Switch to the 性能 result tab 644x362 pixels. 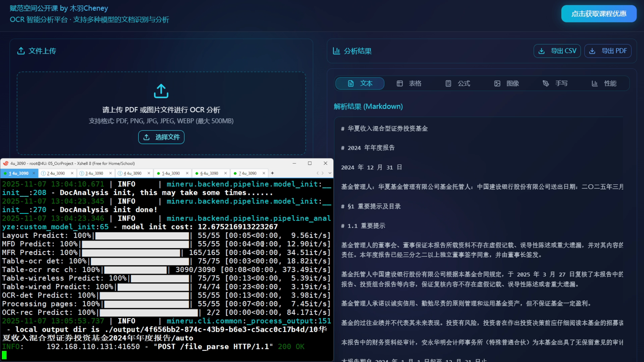click(x=604, y=83)
